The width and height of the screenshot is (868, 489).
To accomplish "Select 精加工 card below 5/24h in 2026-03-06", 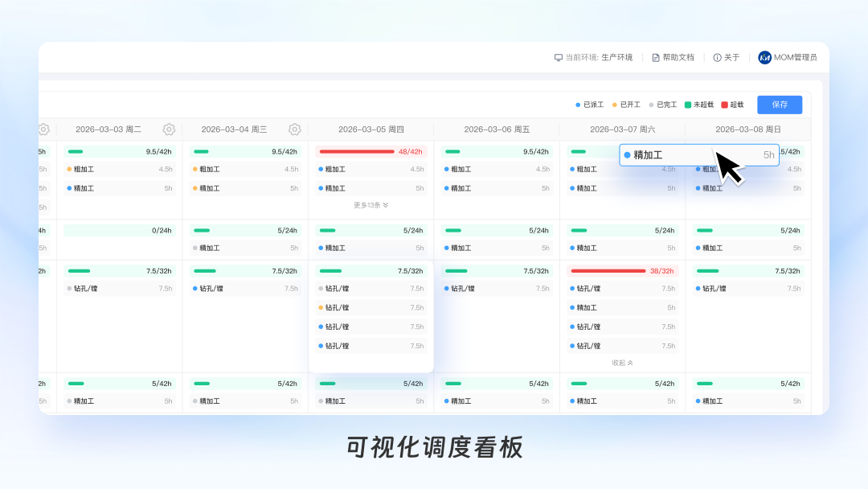I will 497,248.
